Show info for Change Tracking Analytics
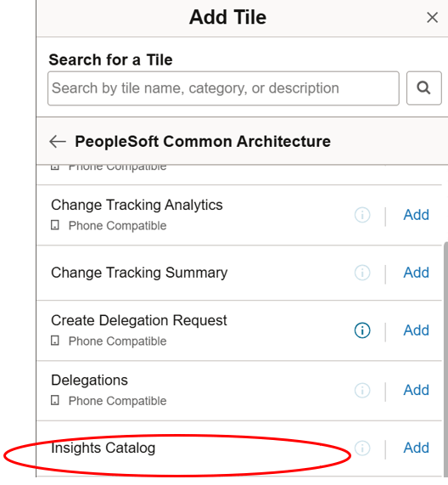448x485 pixels. click(362, 215)
